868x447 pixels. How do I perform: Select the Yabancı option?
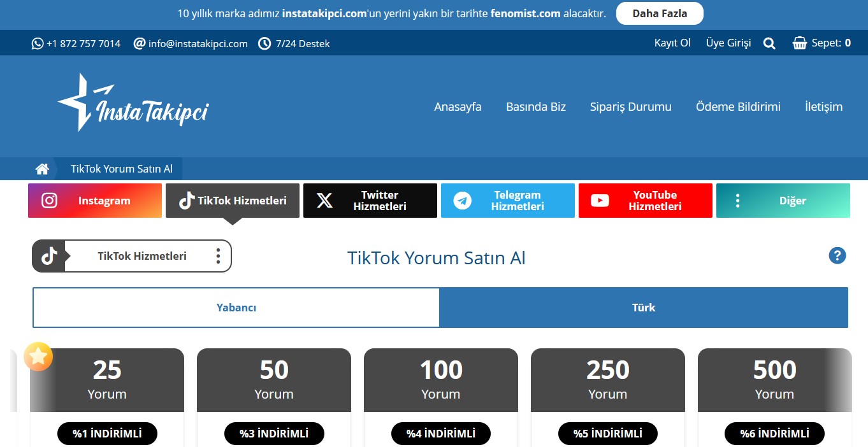coord(236,308)
